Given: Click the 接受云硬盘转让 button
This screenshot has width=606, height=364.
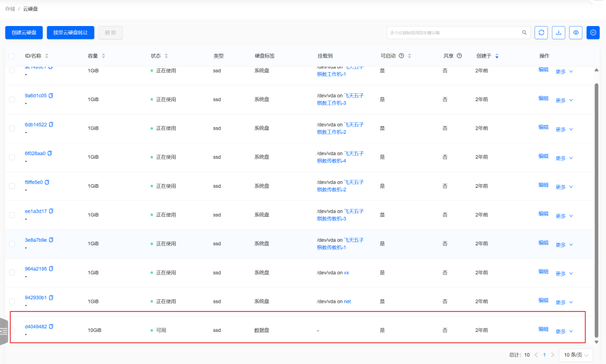Looking at the screenshot, I should [70, 33].
